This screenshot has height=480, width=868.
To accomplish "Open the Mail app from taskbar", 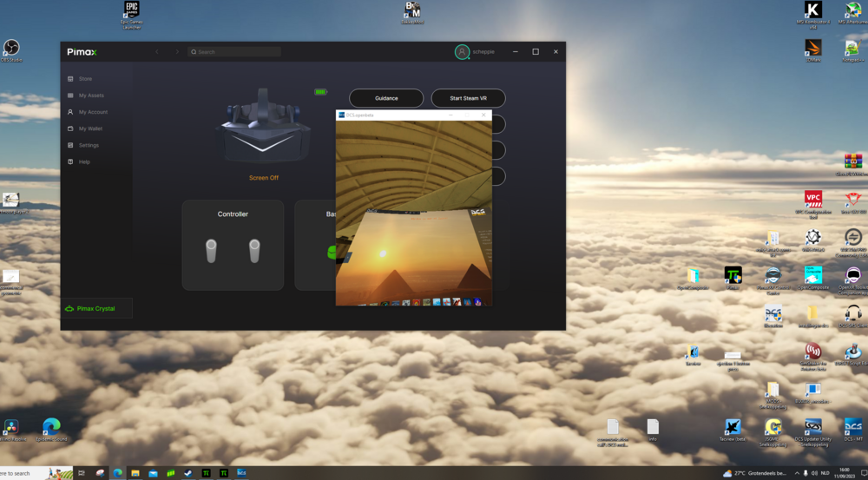I will [153, 473].
